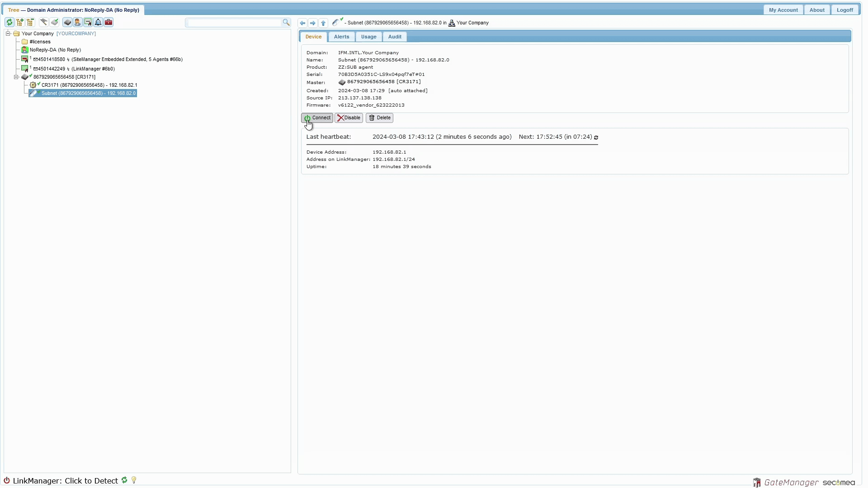This screenshot has height=488, width=868.
Task: Toggle the user accounts filter icon
Action: (77, 22)
